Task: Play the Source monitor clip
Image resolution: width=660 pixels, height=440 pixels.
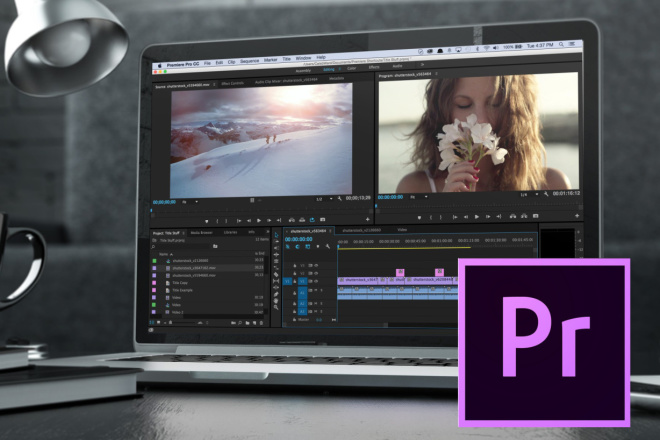Action: pos(259,220)
